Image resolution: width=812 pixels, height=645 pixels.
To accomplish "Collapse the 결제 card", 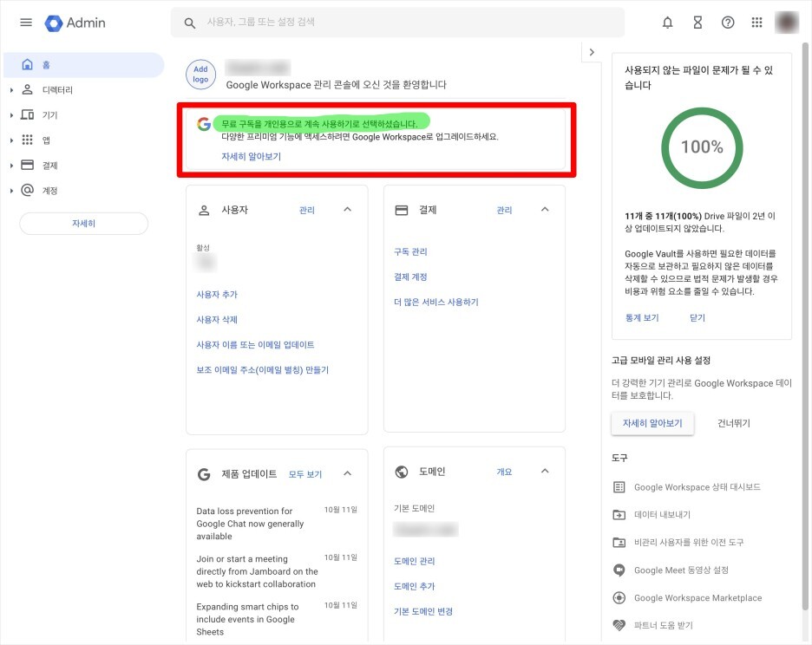I will tap(545, 209).
